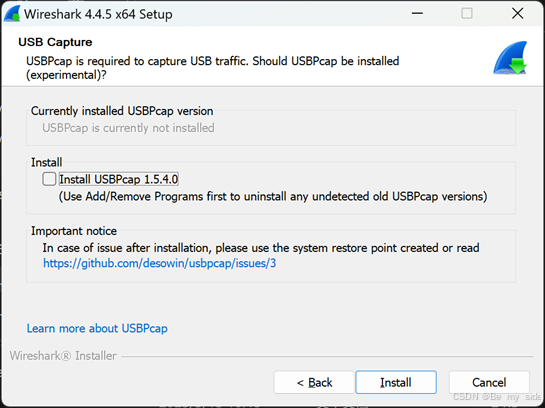Enable the Install USBPcap 1.5.4.0 checkbox
This screenshot has width=545, height=408.
click(49, 179)
